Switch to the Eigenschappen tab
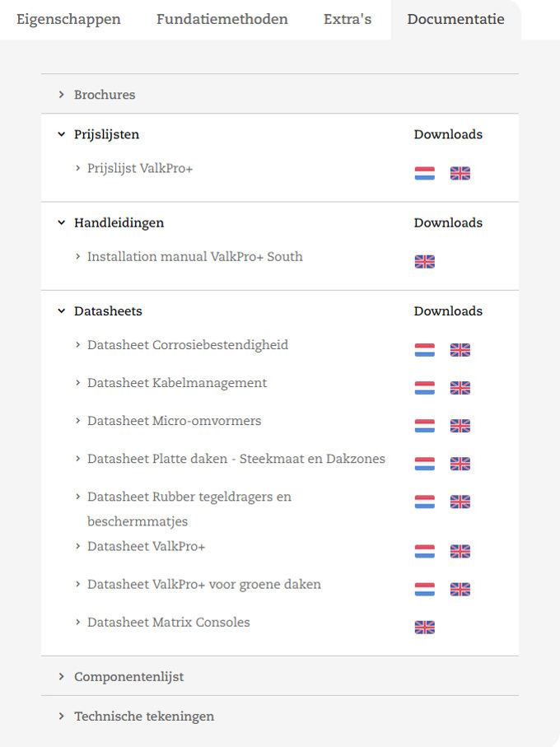The height and width of the screenshot is (747, 560). (68, 19)
